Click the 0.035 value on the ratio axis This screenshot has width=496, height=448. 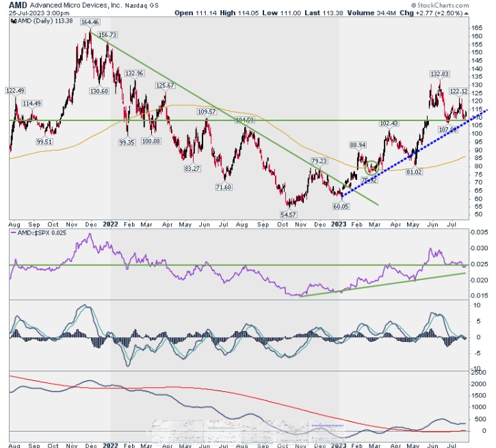[480, 233]
